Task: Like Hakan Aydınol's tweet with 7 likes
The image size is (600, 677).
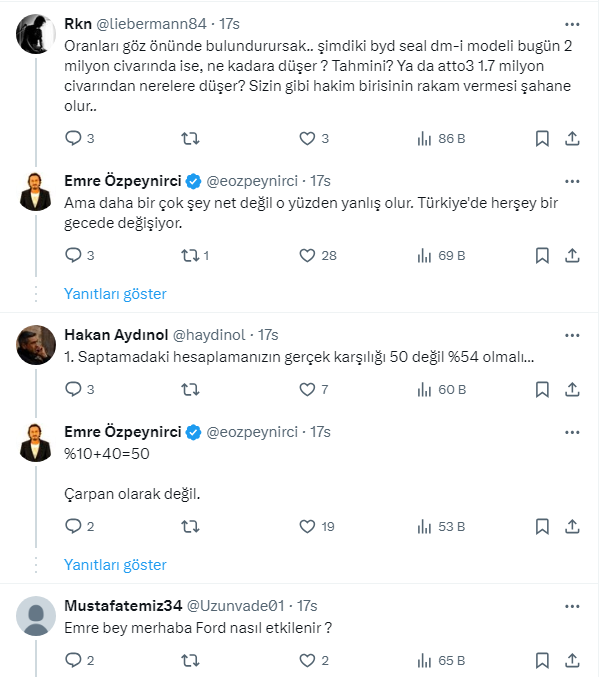Action: (x=308, y=389)
